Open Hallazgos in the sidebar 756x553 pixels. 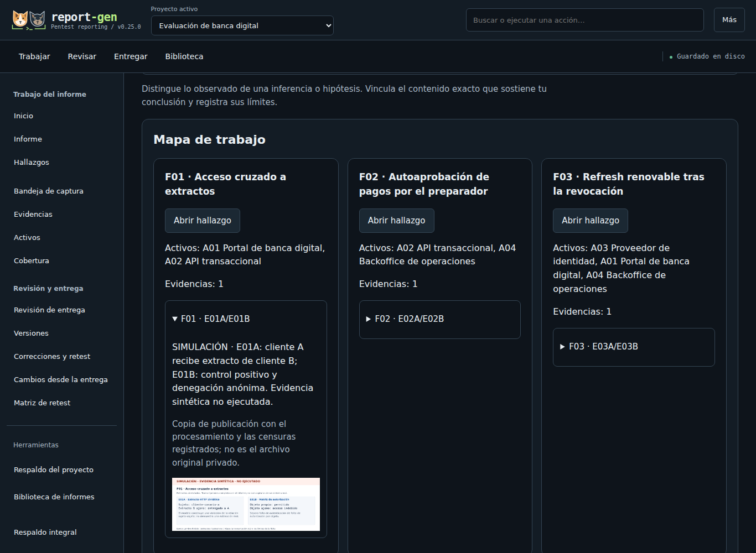click(61, 162)
